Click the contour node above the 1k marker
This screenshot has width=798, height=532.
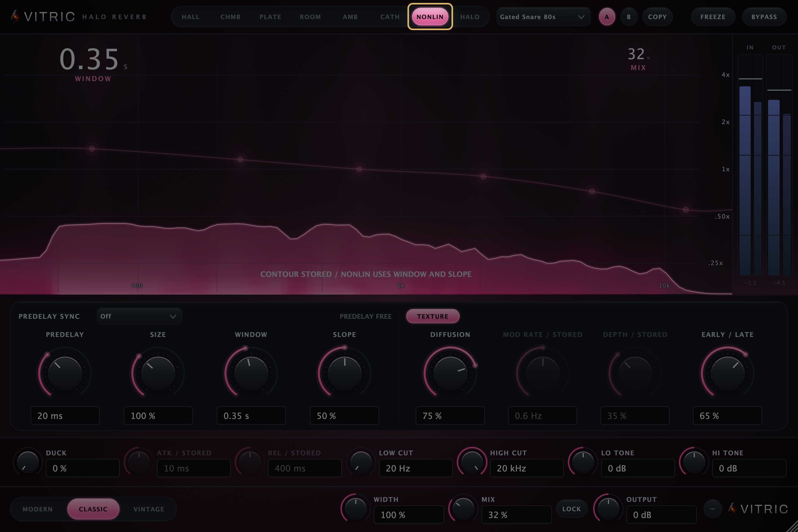(x=359, y=169)
